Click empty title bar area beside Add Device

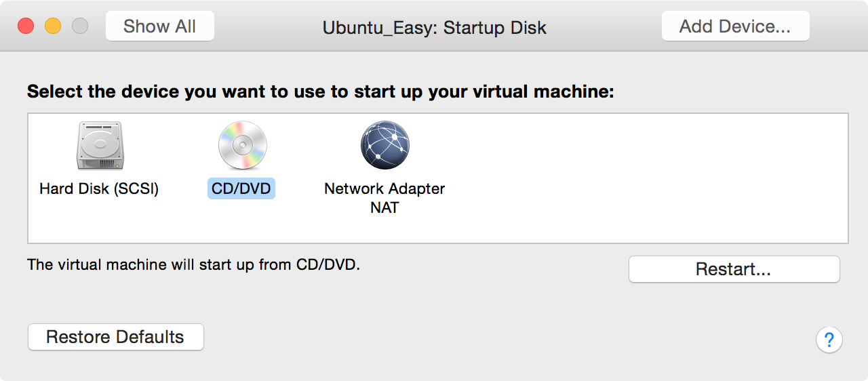(838, 26)
